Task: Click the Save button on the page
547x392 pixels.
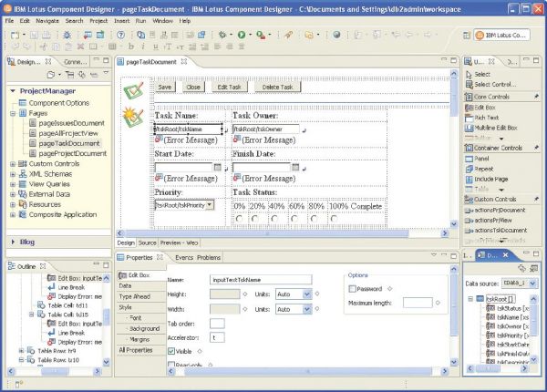Action: pyautogui.click(x=165, y=87)
